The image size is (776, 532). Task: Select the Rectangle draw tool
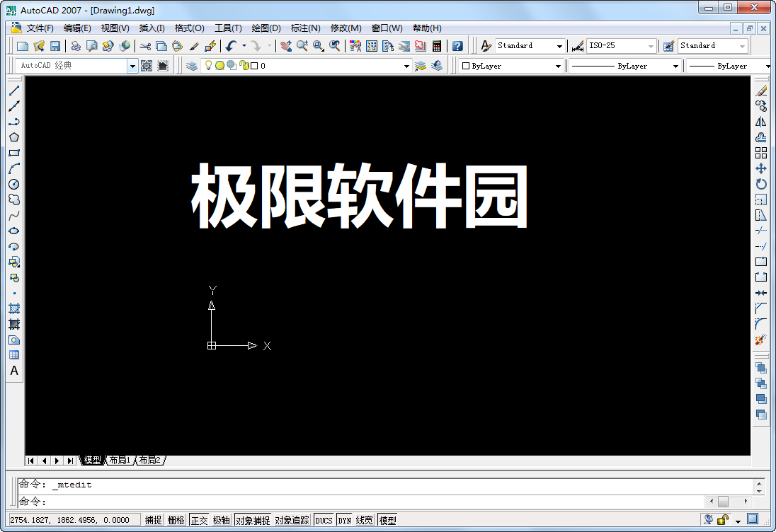coord(14,153)
